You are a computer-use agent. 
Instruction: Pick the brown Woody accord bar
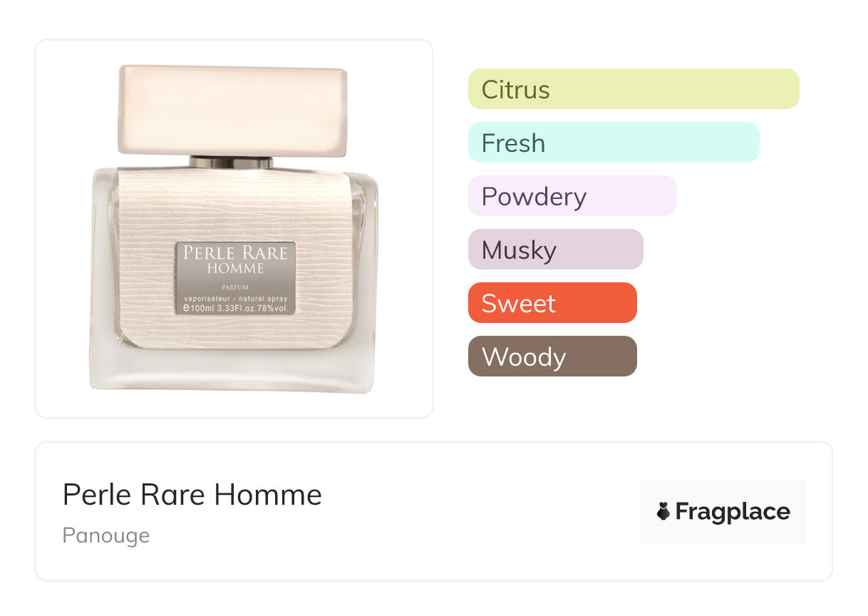point(552,356)
